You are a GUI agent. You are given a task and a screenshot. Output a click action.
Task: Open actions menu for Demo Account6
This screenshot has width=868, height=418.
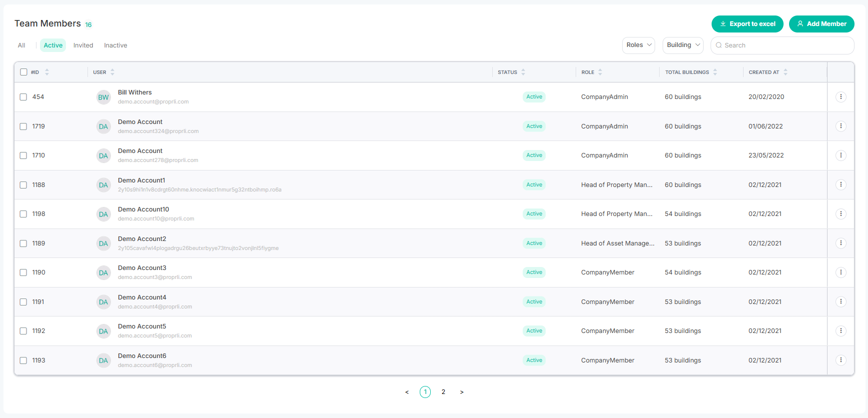click(841, 360)
